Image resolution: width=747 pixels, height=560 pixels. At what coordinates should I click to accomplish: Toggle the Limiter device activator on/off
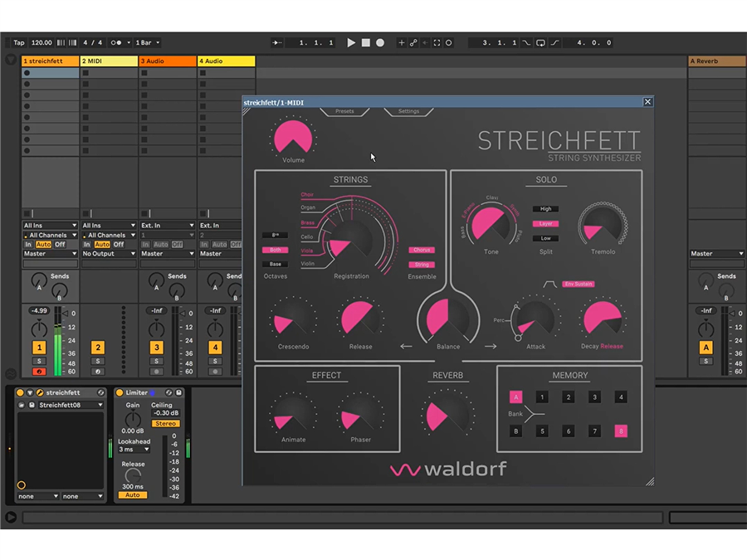point(120,392)
